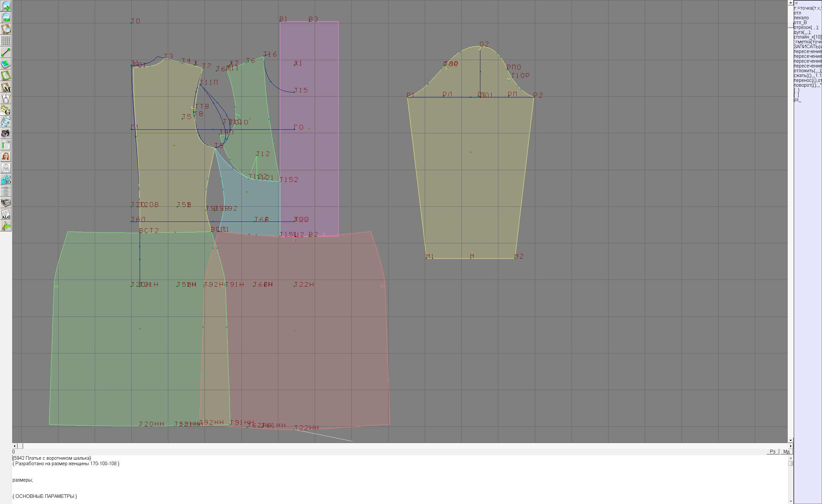822x504 pixels.
Task: Click the zoom in magnifier icon
Action: click(6, 6)
